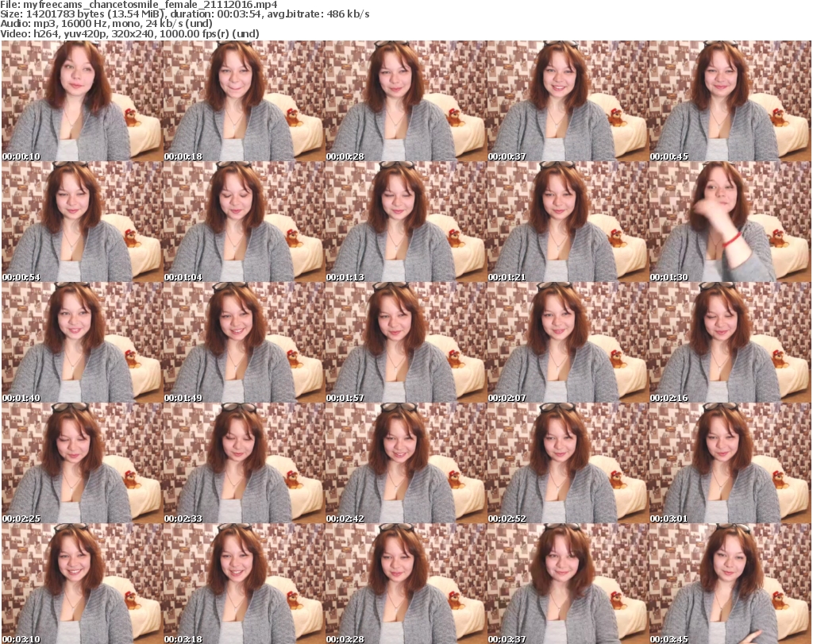Select the thumbnail frame at 00:03:37
This screenshot has width=813, height=644.
tap(567, 584)
